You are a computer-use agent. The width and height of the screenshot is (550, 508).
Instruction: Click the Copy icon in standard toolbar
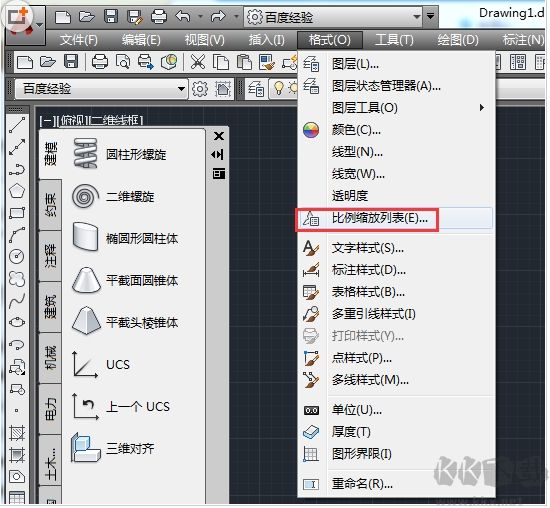click(221, 62)
